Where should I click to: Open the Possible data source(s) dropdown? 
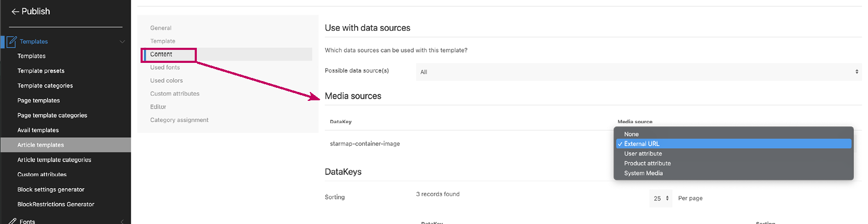click(638, 72)
